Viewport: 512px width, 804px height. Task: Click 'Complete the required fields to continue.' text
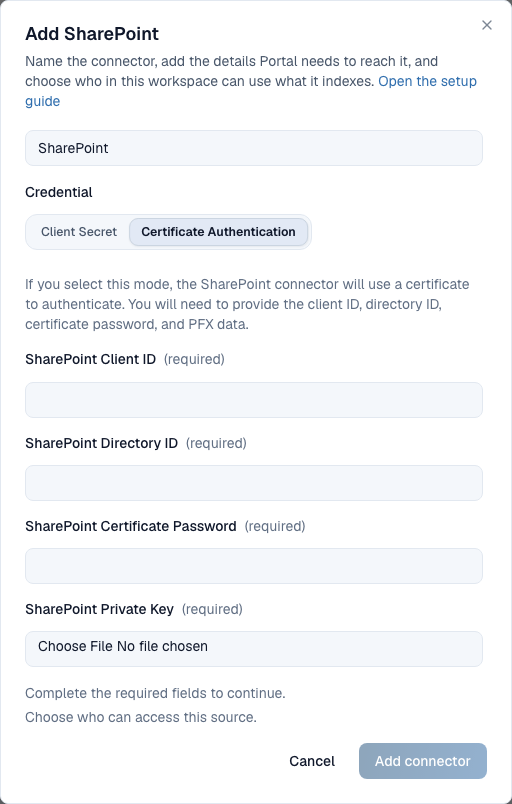155,693
